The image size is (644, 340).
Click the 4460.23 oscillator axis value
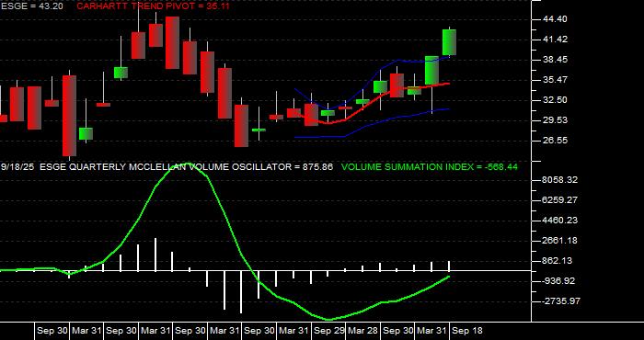pos(559,221)
